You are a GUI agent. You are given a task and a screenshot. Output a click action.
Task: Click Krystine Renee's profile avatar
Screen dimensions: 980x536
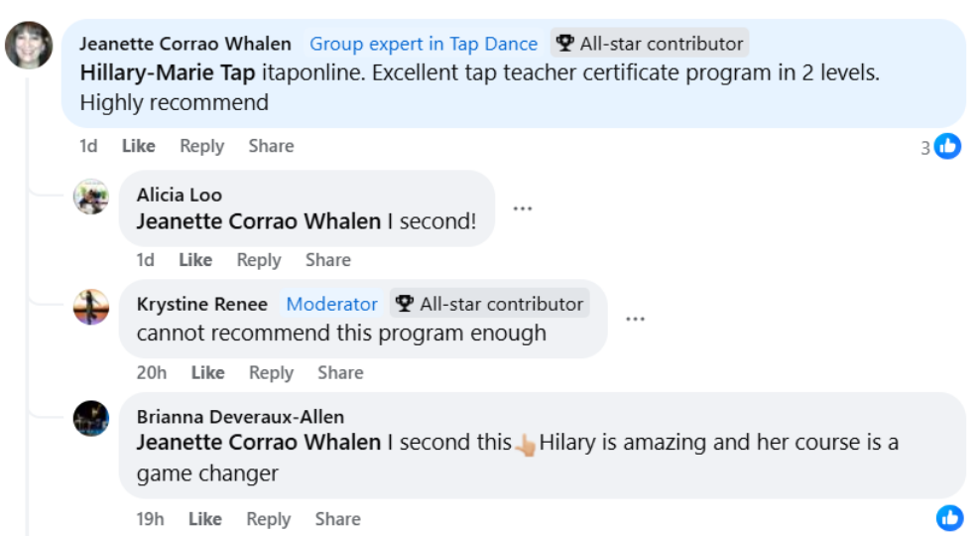(91, 306)
